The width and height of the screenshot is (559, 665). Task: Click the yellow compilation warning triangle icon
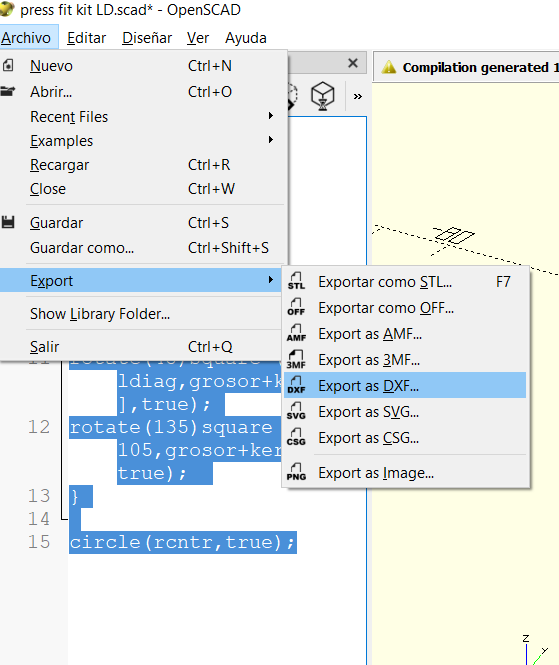coord(389,67)
